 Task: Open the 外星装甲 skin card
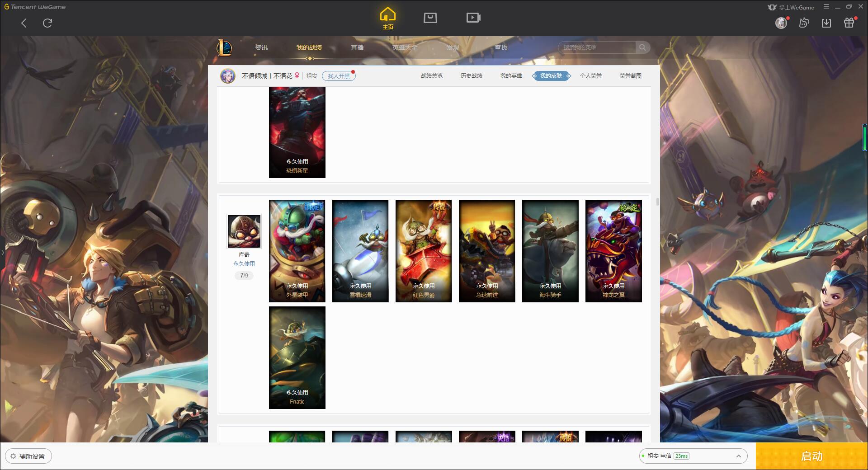(x=297, y=251)
